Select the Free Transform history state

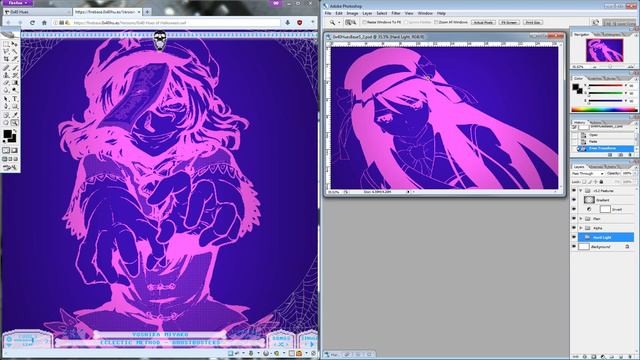tap(606, 148)
